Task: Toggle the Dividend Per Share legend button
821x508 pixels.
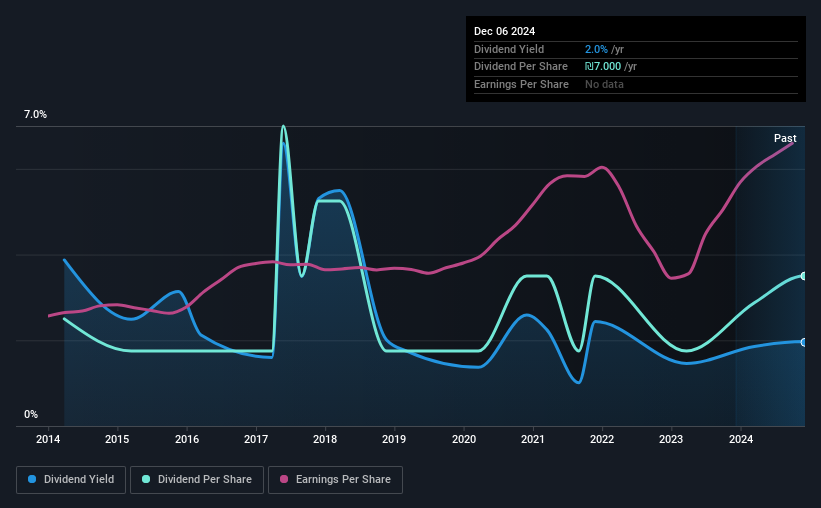Action: (x=197, y=480)
